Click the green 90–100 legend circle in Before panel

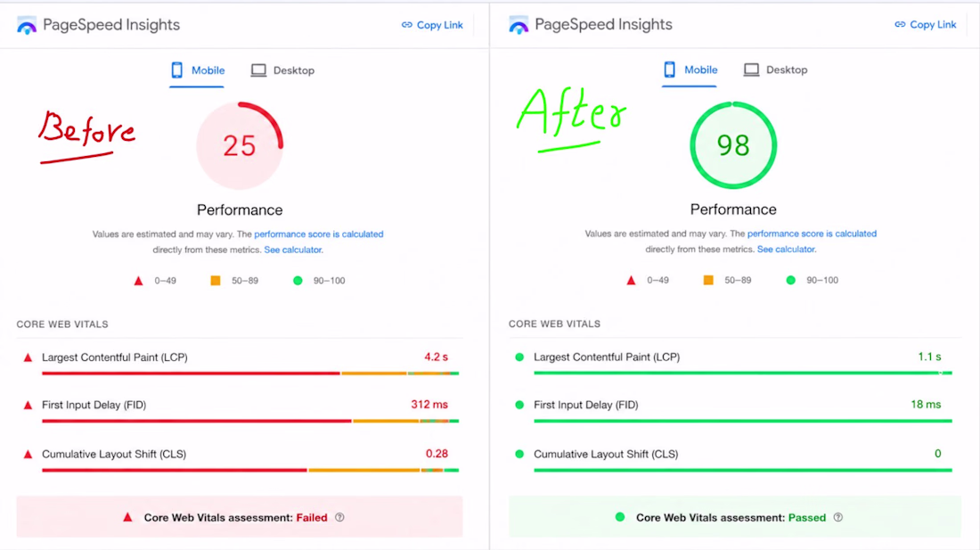tap(298, 281)
